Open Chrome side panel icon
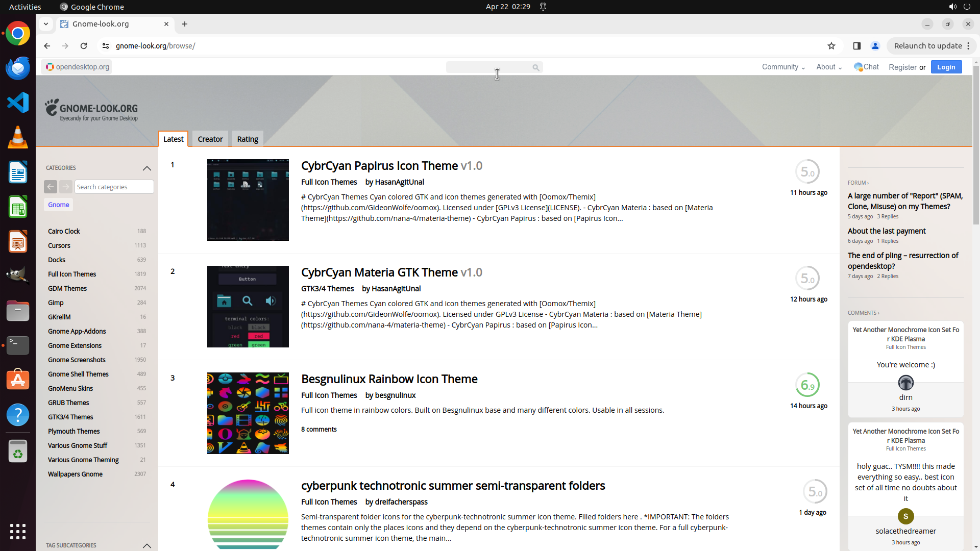This screenshot has height=551, width=980. tap(857, 46)
